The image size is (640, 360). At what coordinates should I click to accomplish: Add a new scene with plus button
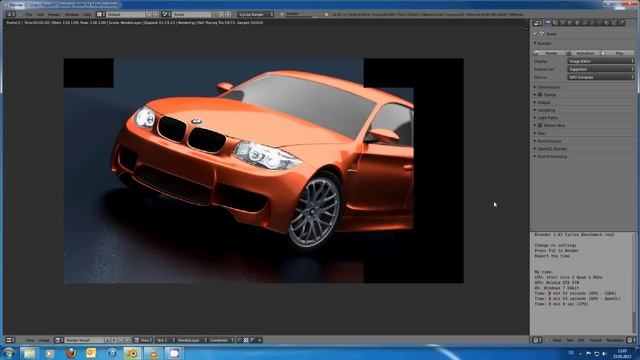(221, 14)
